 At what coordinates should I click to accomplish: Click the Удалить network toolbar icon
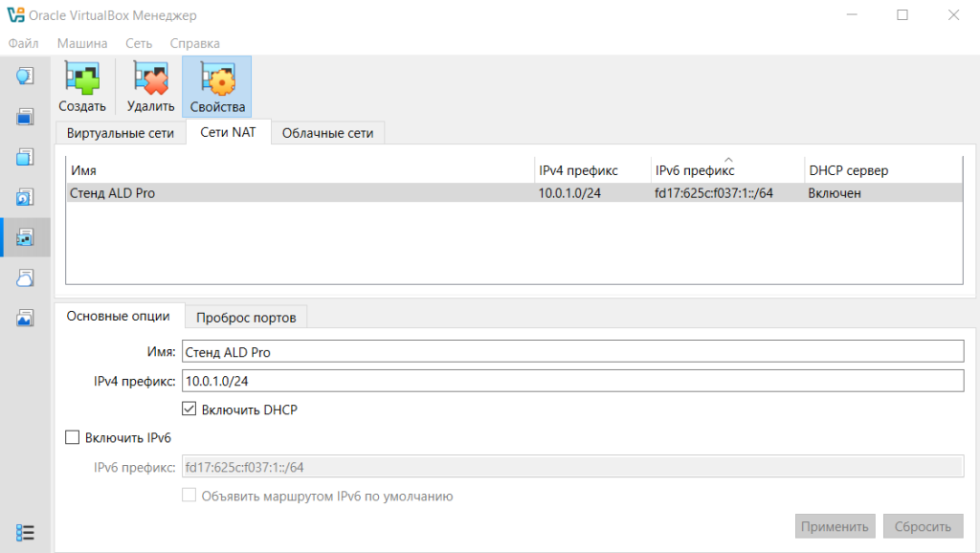pyautogui.click(x=150, y=87)
